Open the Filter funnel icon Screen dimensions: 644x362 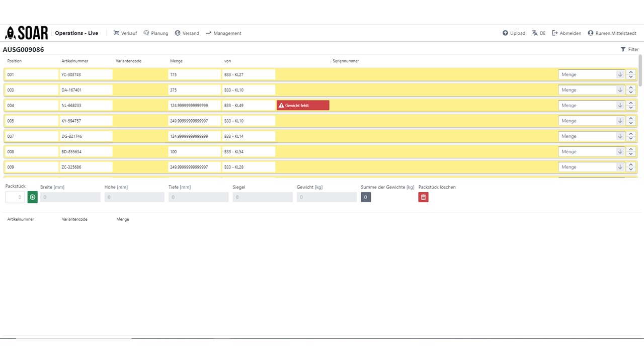(x=623, y=49)
